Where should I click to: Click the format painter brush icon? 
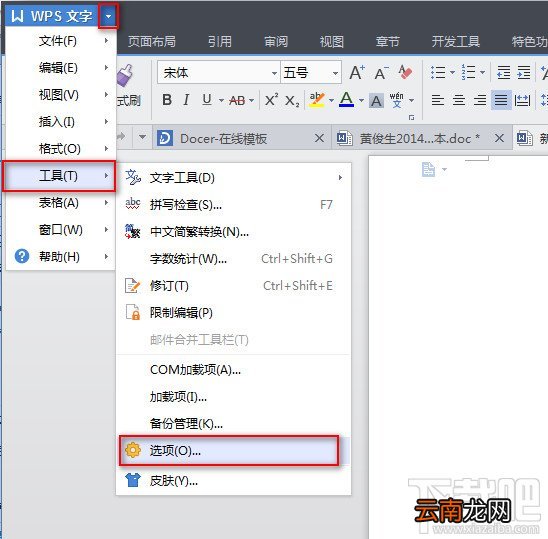pos(125,76)
